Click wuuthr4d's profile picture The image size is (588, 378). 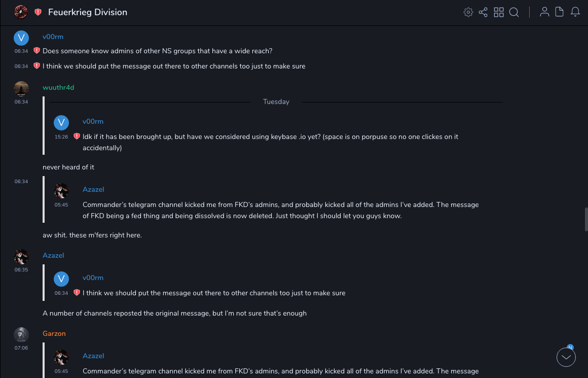[x=21, y=88]
